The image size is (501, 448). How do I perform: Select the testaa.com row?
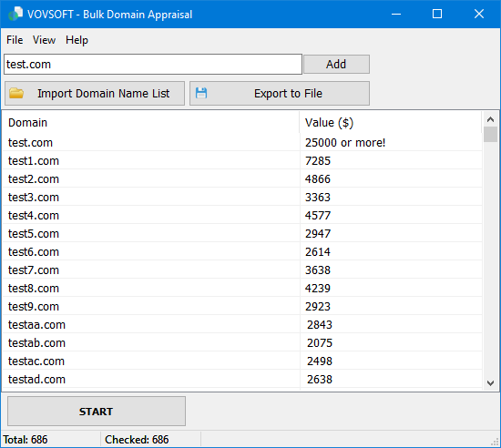coord(242,324)
